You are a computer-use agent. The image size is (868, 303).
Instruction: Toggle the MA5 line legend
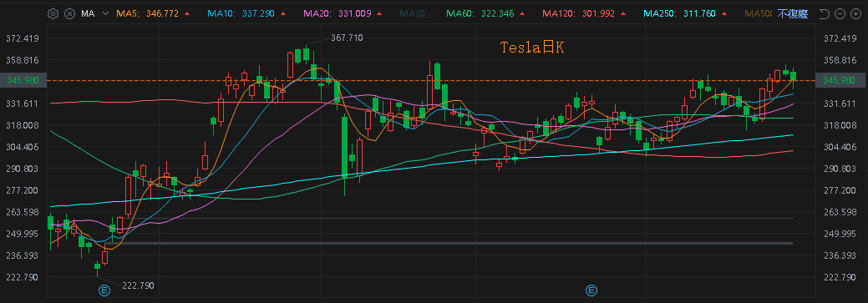(x=147, y=14)
